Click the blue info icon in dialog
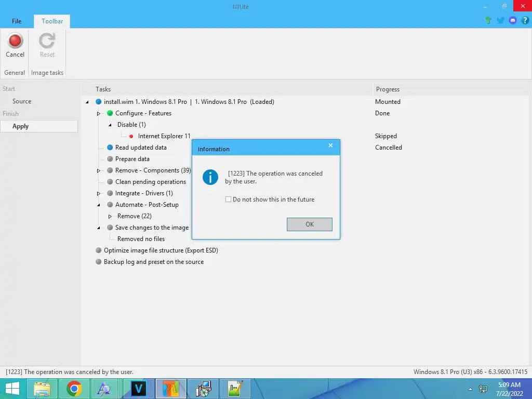The height and width of the screenshot is (399, 532). click(x=210, y=177)
